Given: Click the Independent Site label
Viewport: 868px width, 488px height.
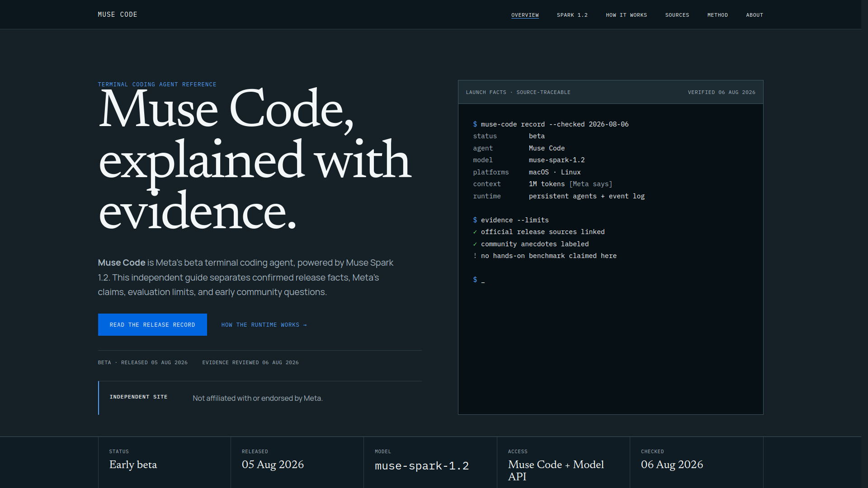Looking at the screenshot, I should (x=138, y=397).
